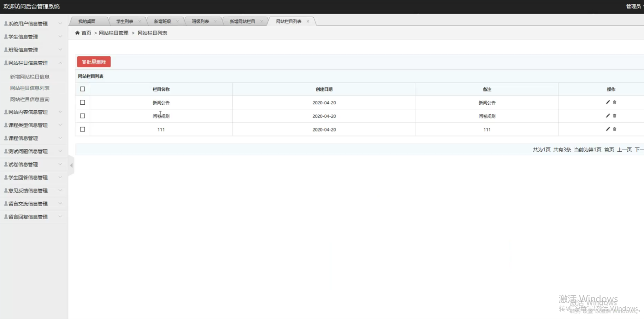
Task: Open 网站栏目信息查询 in sidebar
Action: coord(30,99)
